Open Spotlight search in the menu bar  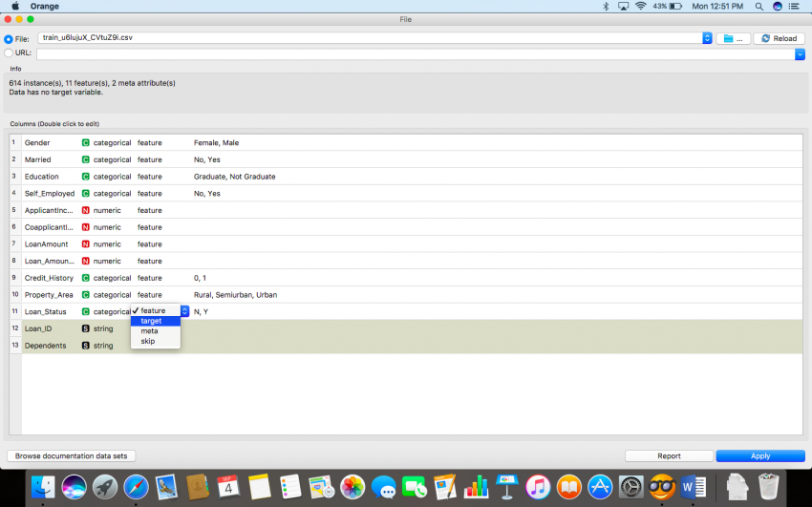click(759, 7)
